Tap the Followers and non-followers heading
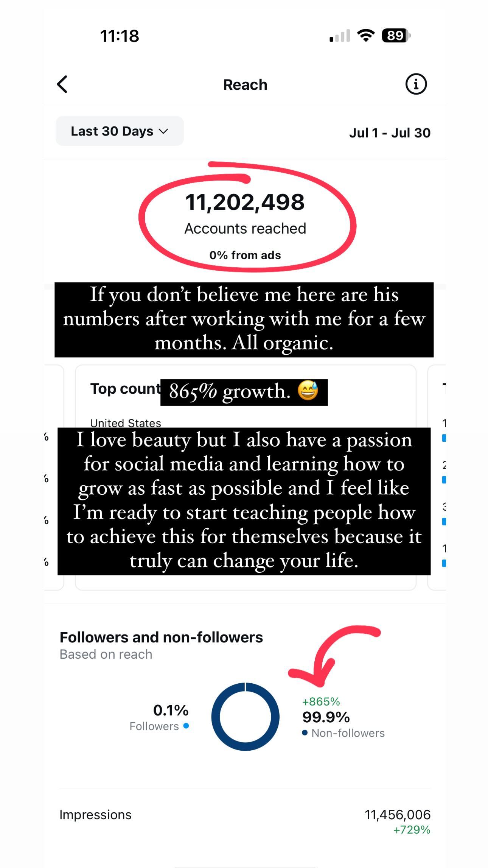 pos(161,637)
